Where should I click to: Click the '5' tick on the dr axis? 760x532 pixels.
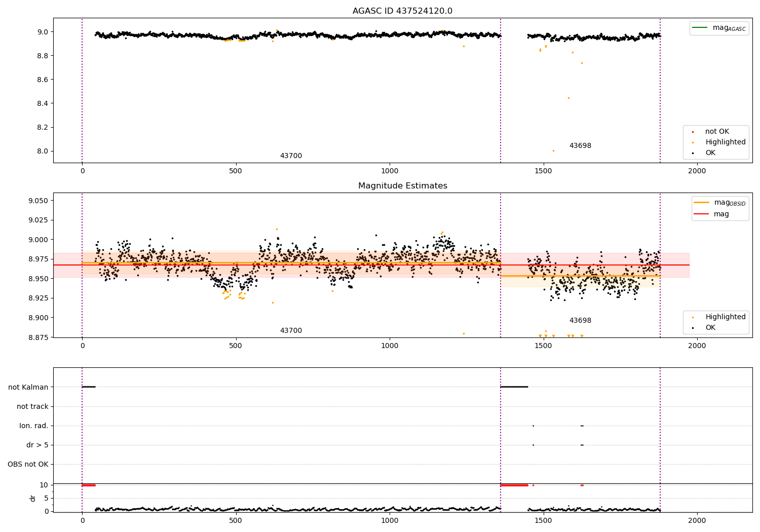[46, 498]
